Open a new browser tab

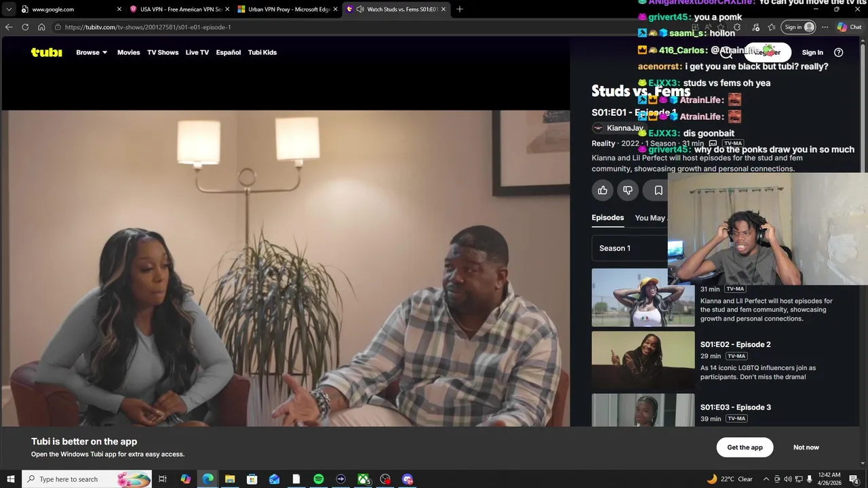click(x=460, y=9)
